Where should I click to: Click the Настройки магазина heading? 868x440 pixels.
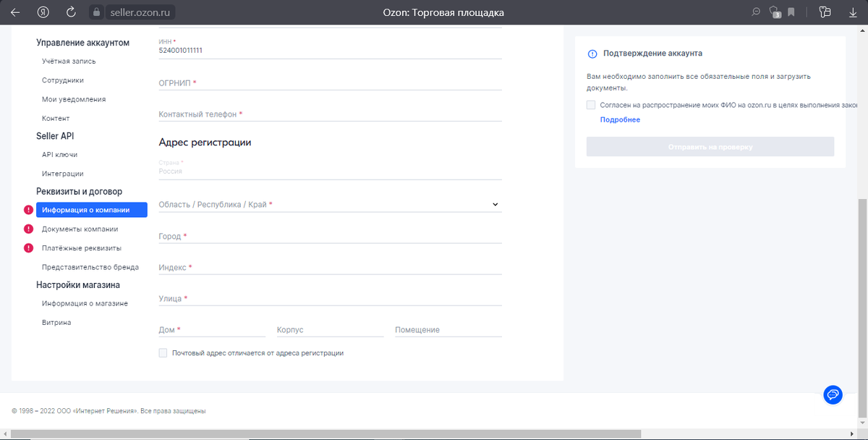[78, 285]
